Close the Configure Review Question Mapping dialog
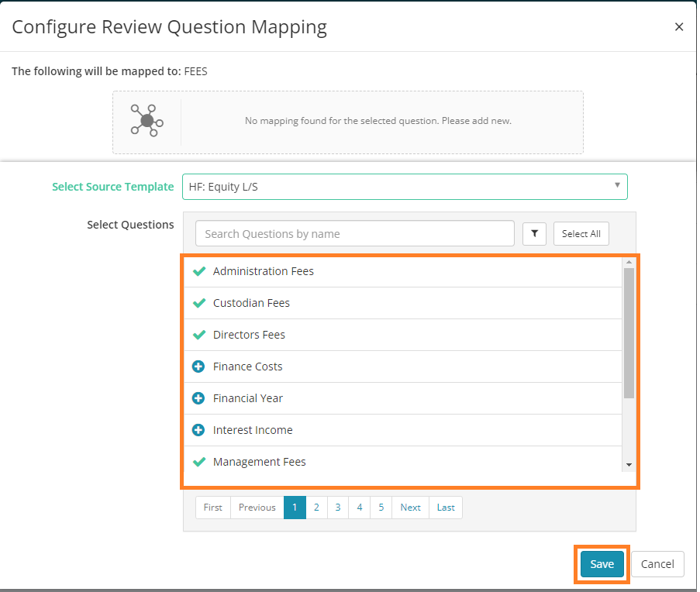 coord(678,27)
